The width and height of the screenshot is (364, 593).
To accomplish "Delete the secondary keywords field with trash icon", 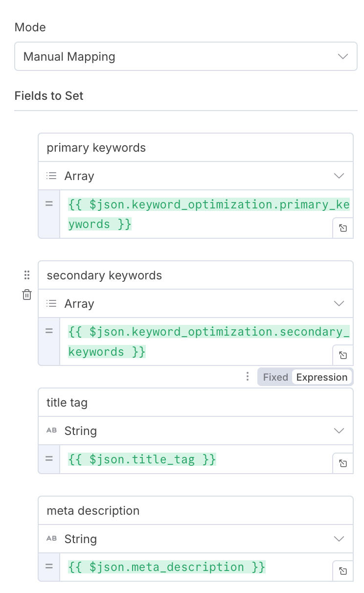I will [x=27, y=295].
